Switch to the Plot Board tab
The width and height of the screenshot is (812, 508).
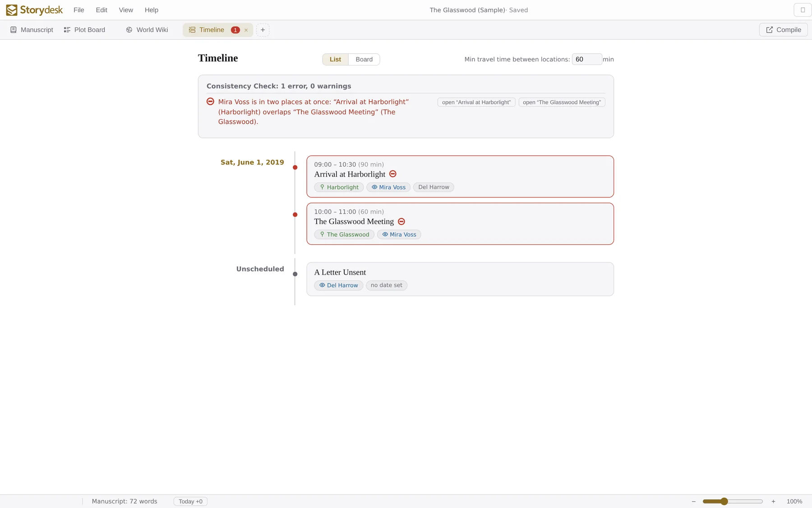click(x=84, y=30)
